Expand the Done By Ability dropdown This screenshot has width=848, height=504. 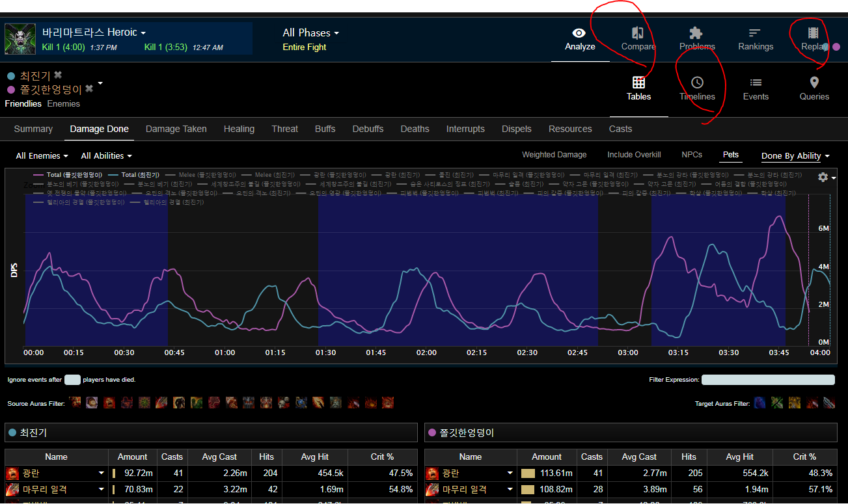pos(795,156)
